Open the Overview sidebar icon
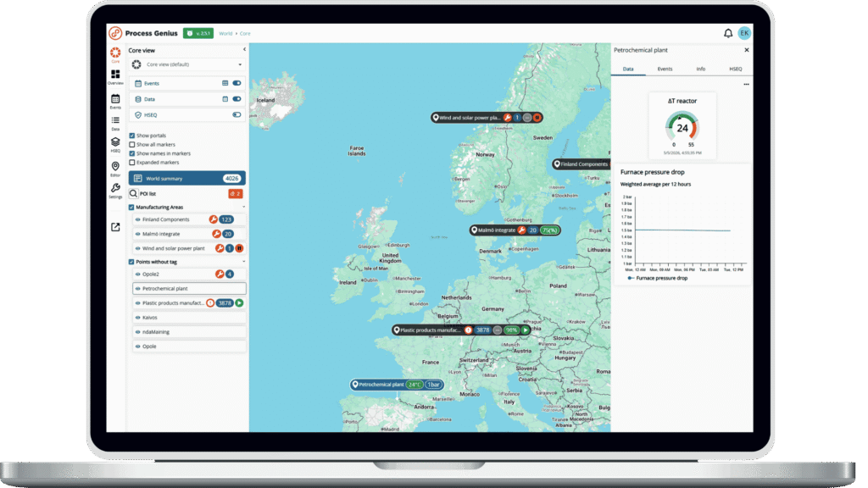 point(115,76)
